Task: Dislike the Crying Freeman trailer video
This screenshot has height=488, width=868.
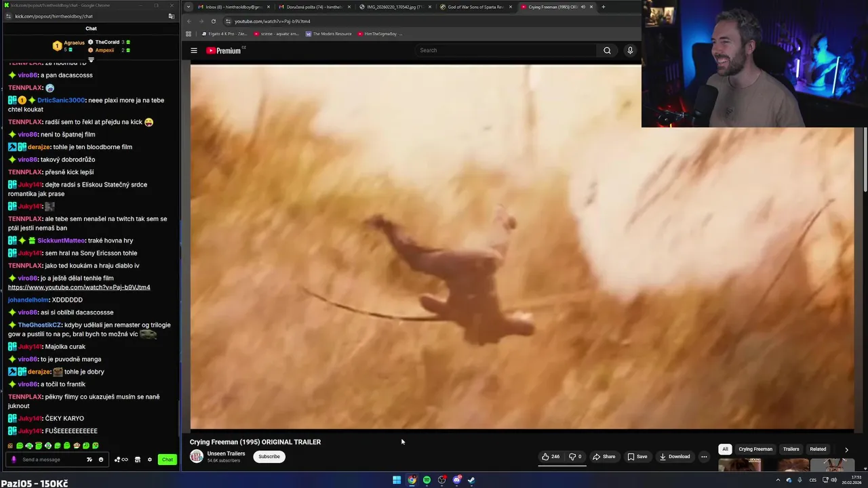Action: (x=576, y=456)
